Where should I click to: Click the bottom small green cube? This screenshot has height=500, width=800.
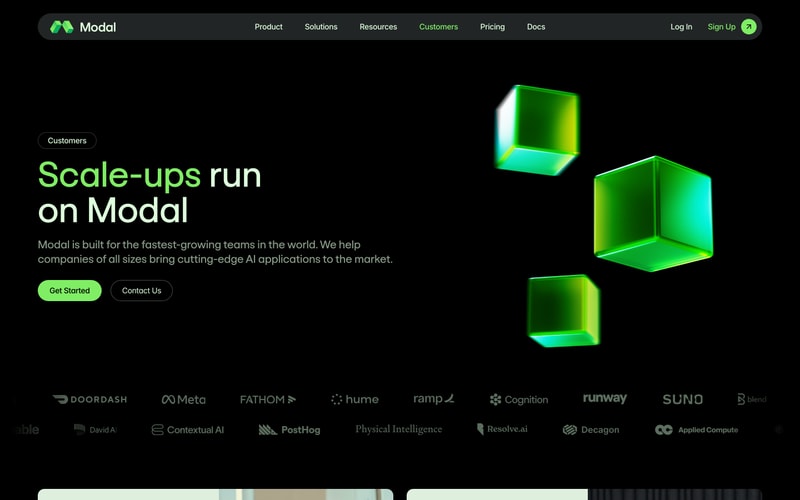(x=564, y=311)
